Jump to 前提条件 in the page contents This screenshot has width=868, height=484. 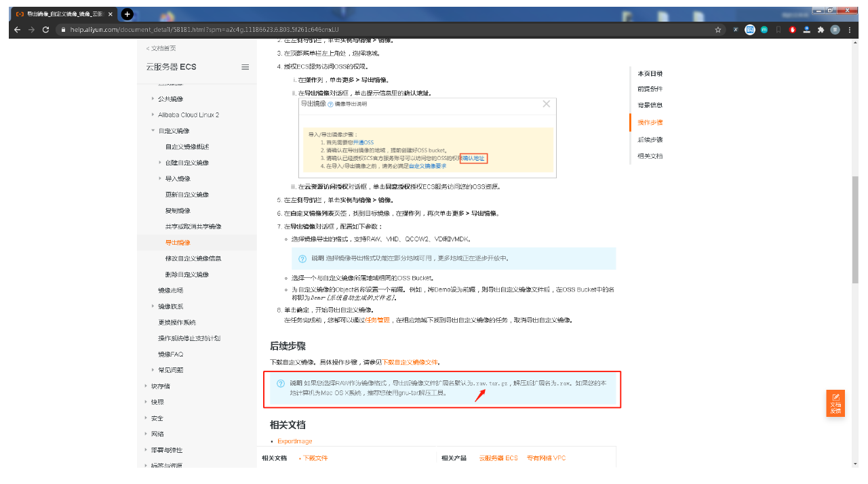pyautogui.click(x=650, y=89)
